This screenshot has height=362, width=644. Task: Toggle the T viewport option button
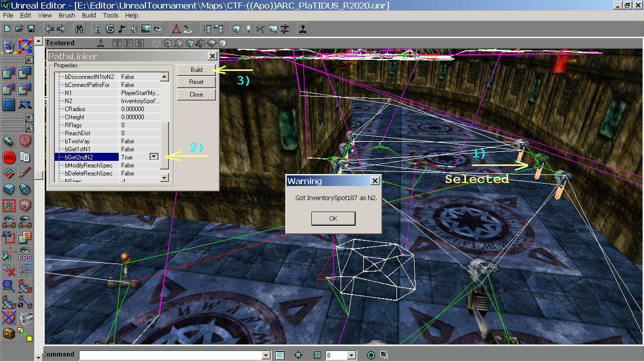[x=117, y=43]
